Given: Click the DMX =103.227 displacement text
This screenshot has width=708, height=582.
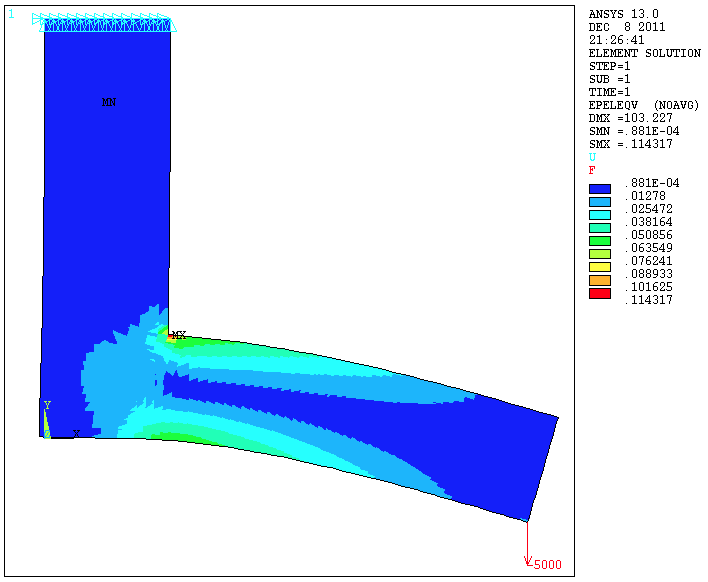Looking at the screenshot, I should 637,118.
